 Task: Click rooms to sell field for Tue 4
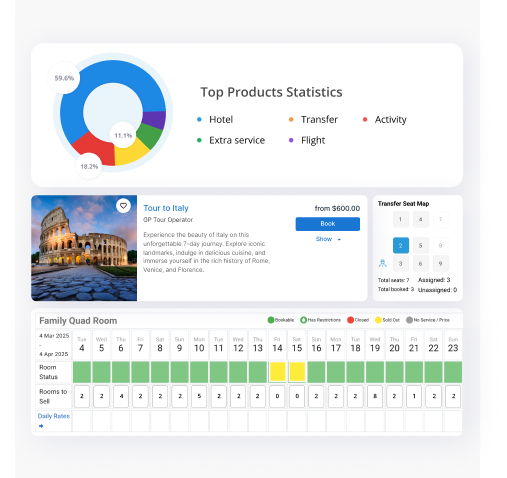click(82, 396)
